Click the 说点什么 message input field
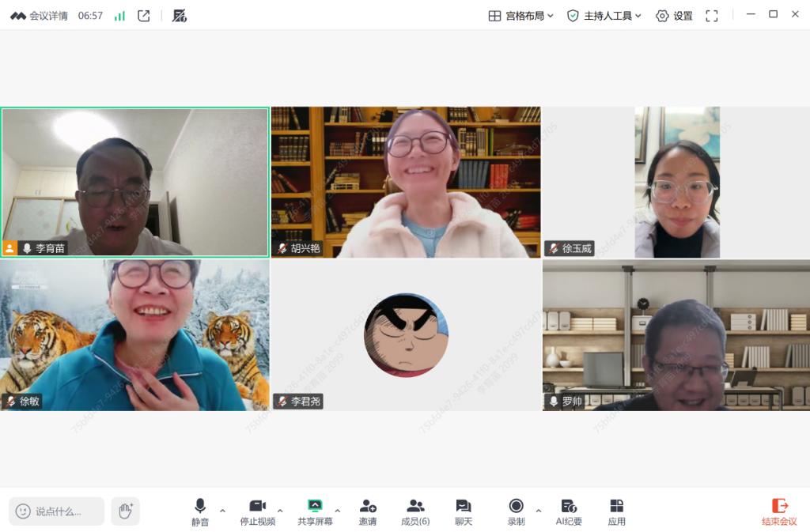810x532 pixels. tap(57, 511)
